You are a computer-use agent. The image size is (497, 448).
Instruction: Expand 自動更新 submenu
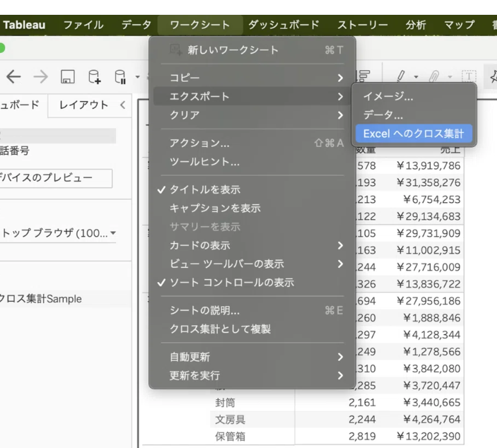tap(252, 357)
